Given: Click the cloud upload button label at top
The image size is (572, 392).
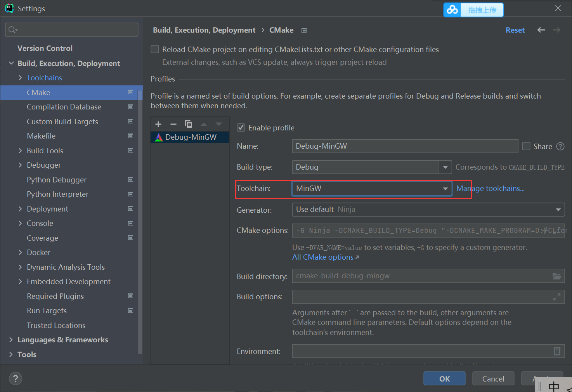Looking at the screenshot, I should (x=482, y=10).
